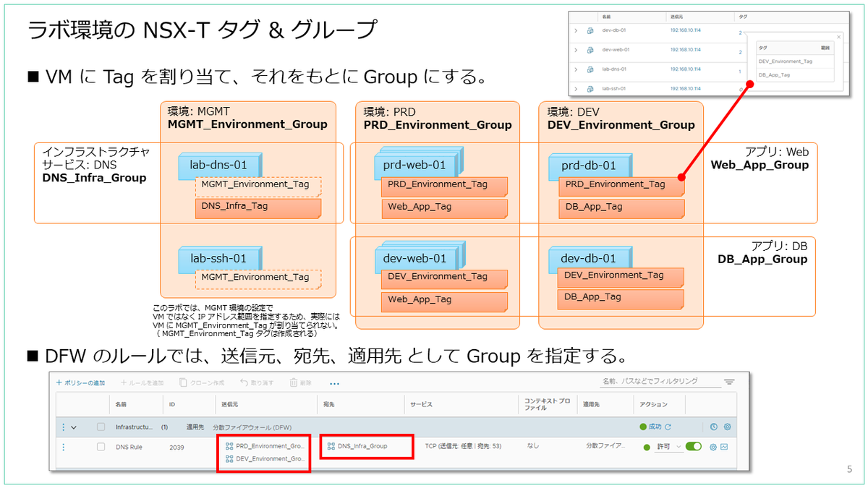Image resolution: width=868 pixels, height=488 pixels.
Task: Click the tag count 2 on dev-db-01 row
Action: coord(740,33)
